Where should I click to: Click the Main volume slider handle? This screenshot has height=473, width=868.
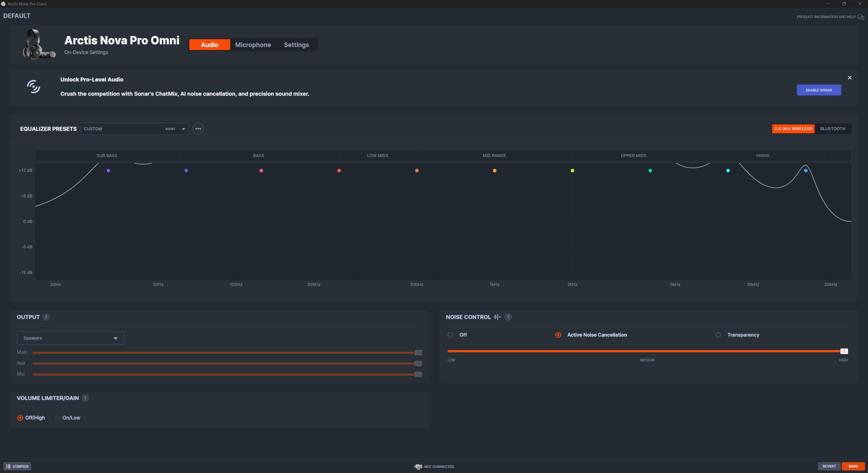[x=418, y=352]
